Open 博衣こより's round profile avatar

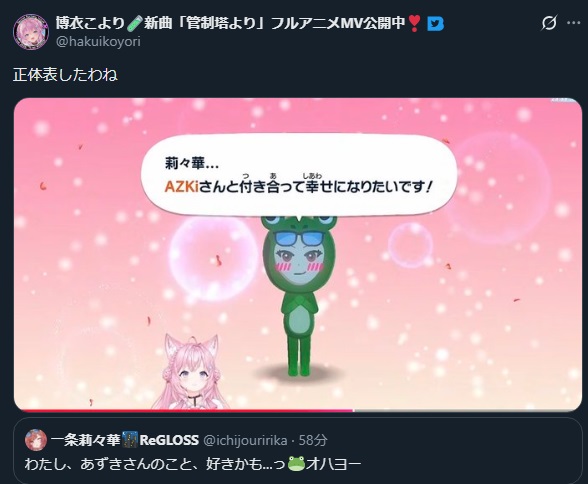pyautogui.click(x=31, y=32)
